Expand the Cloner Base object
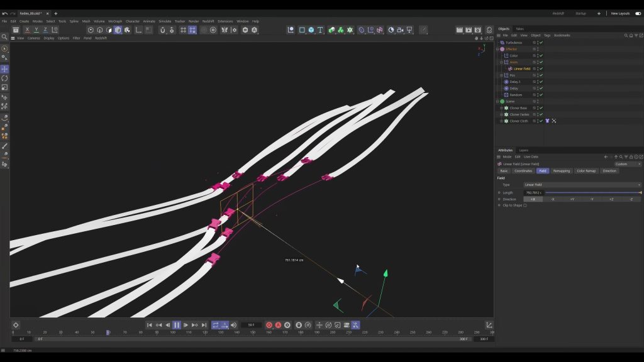 point(501,108)
